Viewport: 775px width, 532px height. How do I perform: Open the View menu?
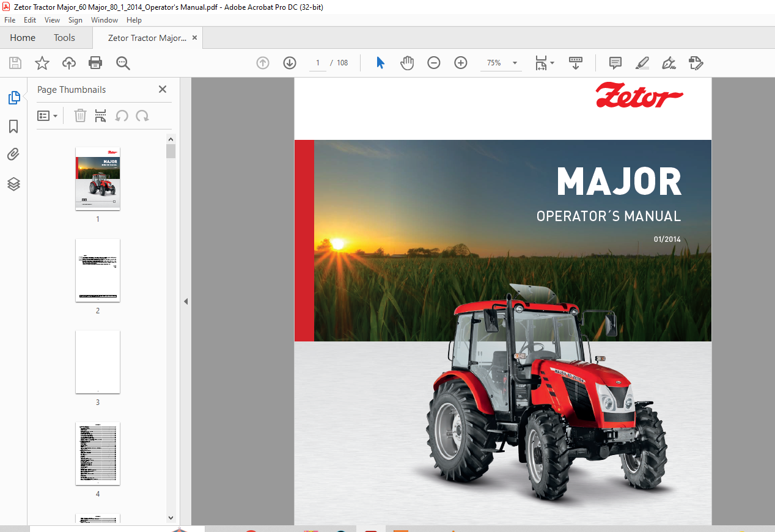click(x=52, y=20)
